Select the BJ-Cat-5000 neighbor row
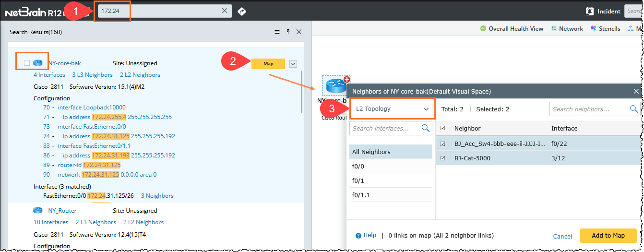644x252 pixels. [538, 158]
